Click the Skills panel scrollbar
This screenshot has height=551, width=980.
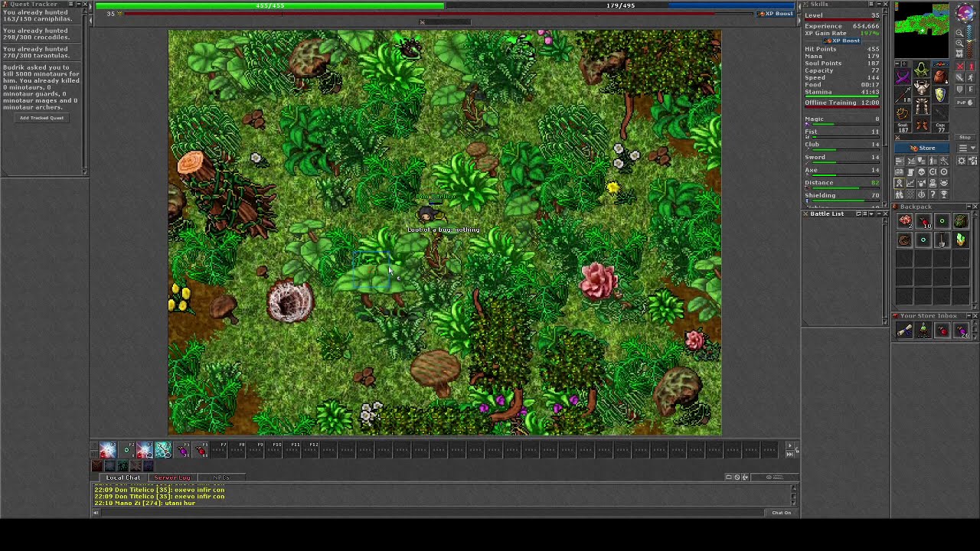click(x=885, y=107)
